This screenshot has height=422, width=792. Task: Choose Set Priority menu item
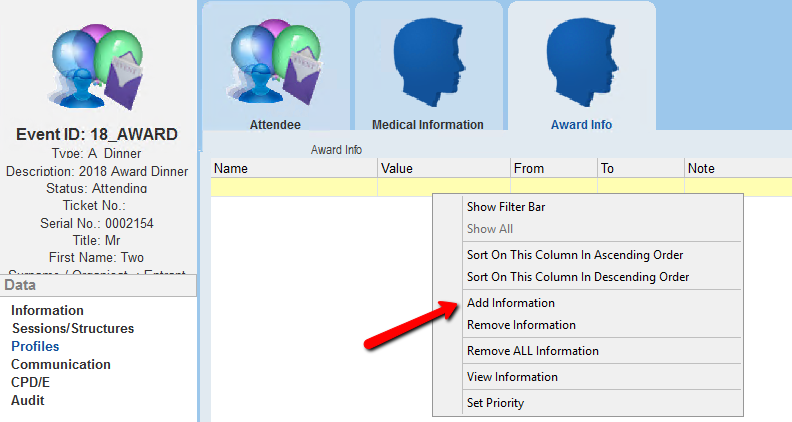pos(495,403)
